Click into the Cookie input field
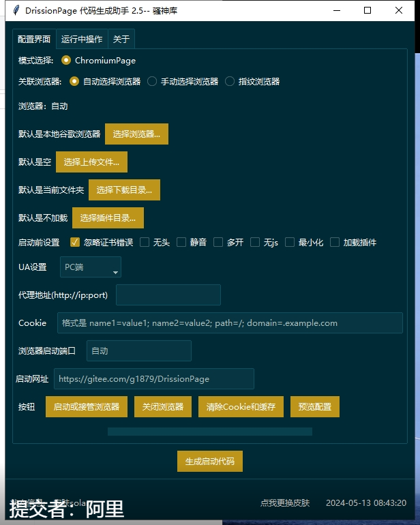The height and width of the screenshot is (525, 420). tap(230, 322)
